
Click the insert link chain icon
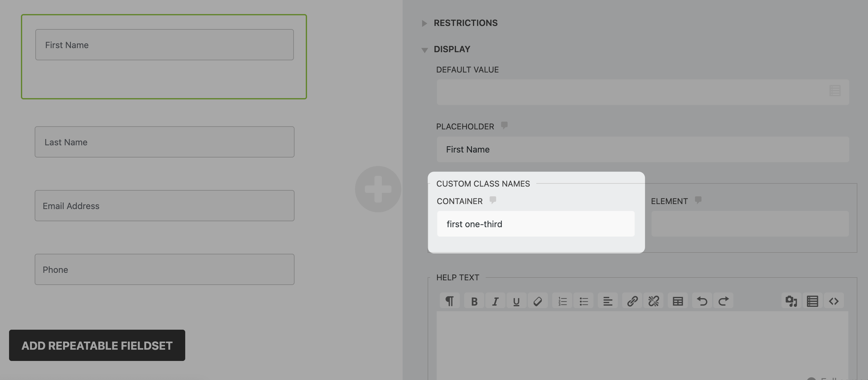click(x=632, y=301)
